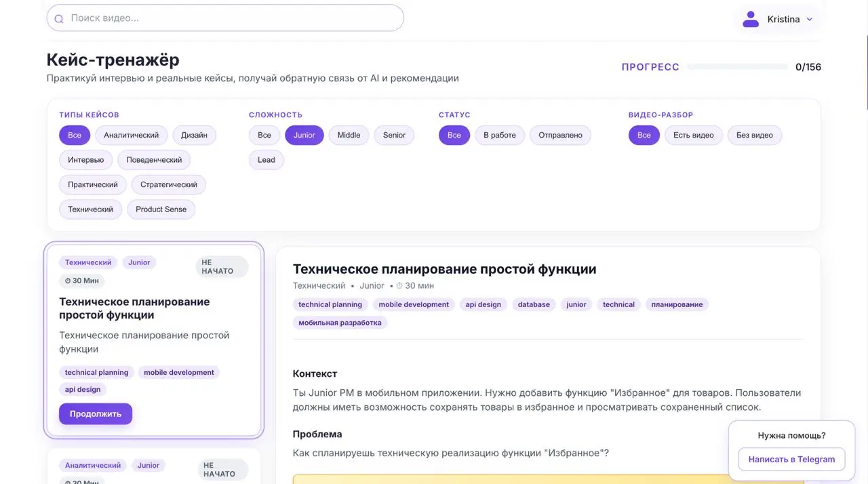The height and width of the screenshot is (484, 868).
Task: Filter by 'Аналитический' case type
Action: (x=132, y=135)
